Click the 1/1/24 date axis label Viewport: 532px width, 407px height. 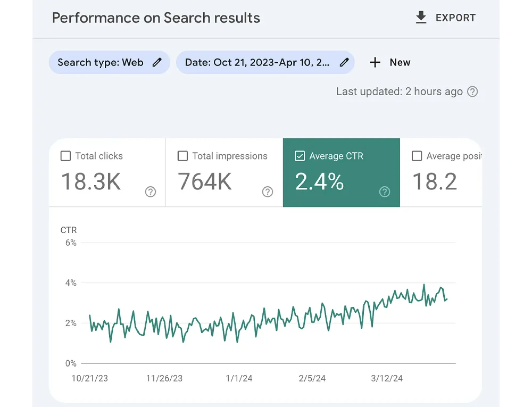[x=239, y=378]
